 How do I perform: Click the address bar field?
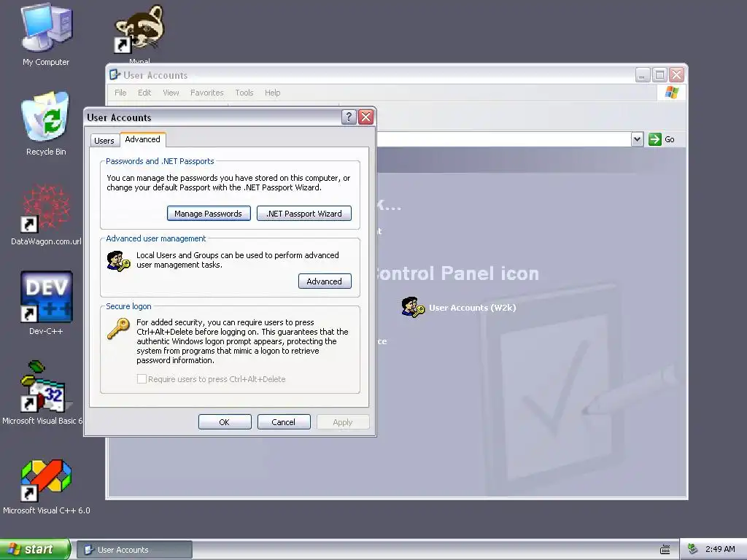(503, 139)
